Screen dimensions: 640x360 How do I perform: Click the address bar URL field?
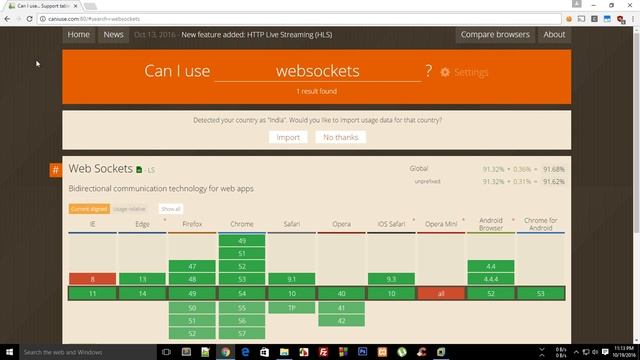299,19
